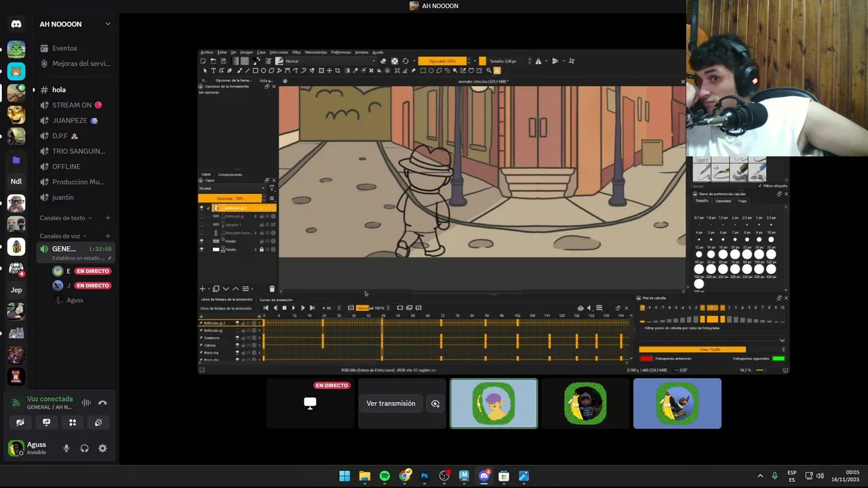
Task: Select the Ellipse shape tool
Action: 263,70
